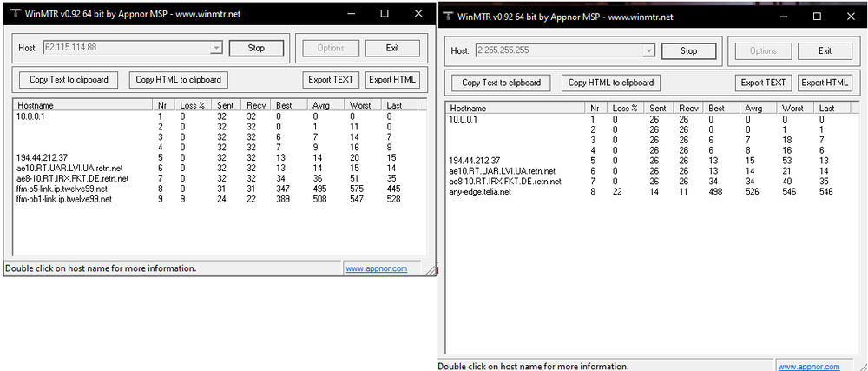This screenshot has height=371, width=868.
Task: Click the Worst column header in the left list
Action: coord(361,105)
